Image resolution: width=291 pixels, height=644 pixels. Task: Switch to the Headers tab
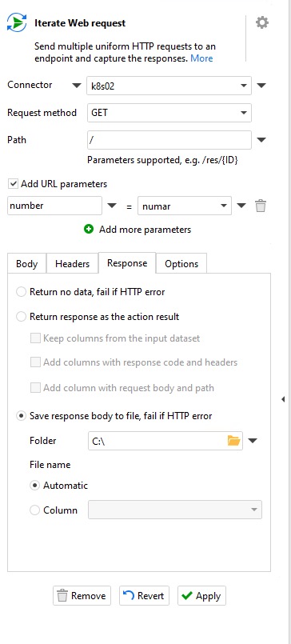pyautogui.click(x=72, y=264)
